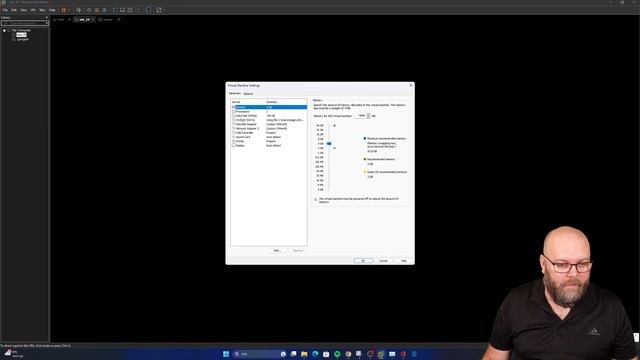640x360 pixels.
Task: Click the Revert to Snapshot toolbar icon
Action: pyautogui.click(x=97, y=10)
